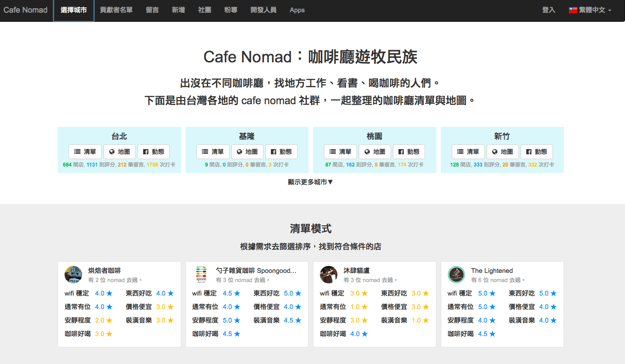Open the 桃園 清單 list button
625x364 pixels.
point(340,152)
